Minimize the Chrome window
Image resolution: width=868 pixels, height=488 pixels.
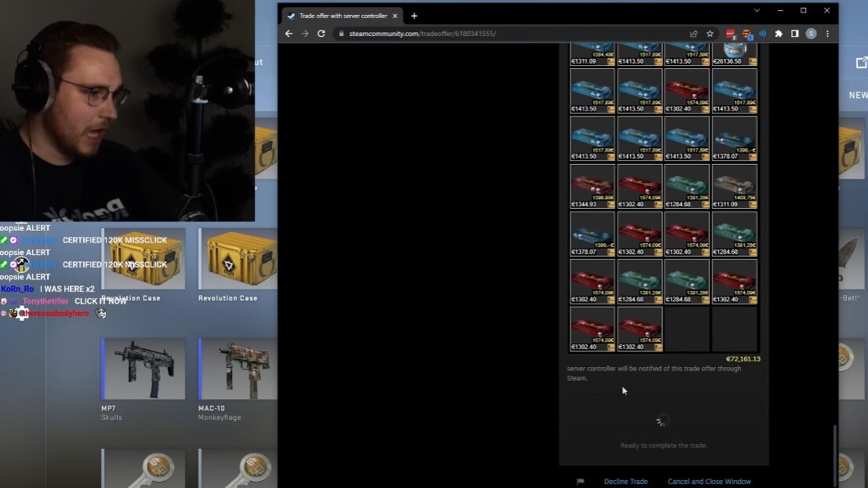pyautogui.click(x=780, y=10)
